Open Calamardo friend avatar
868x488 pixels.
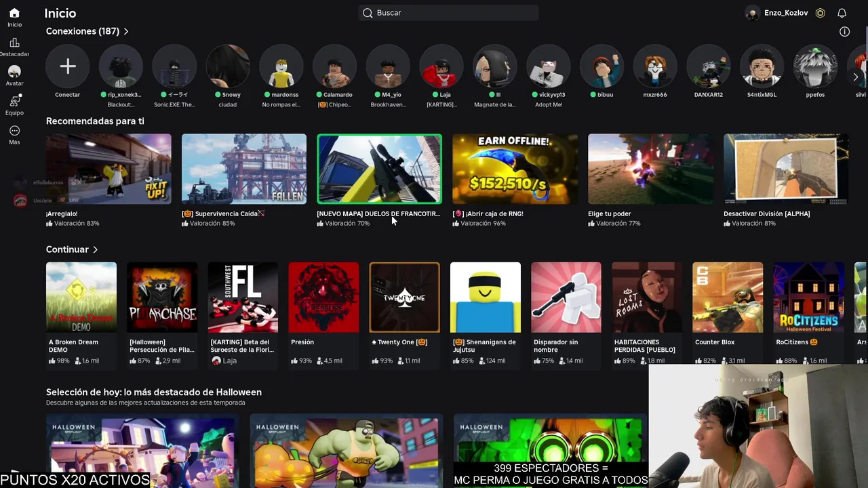pyautogui.click(x=334, y=66)
